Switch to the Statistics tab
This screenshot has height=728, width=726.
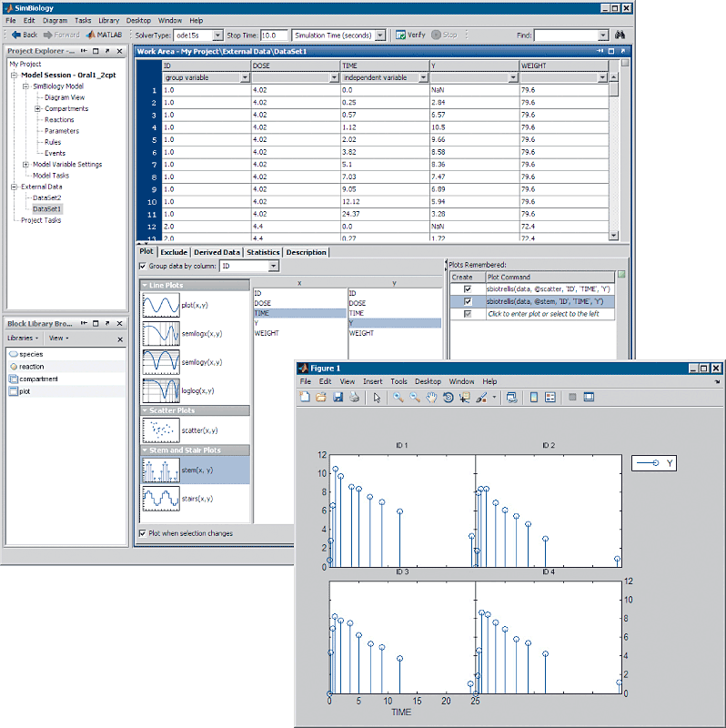[x=263, y=252]
